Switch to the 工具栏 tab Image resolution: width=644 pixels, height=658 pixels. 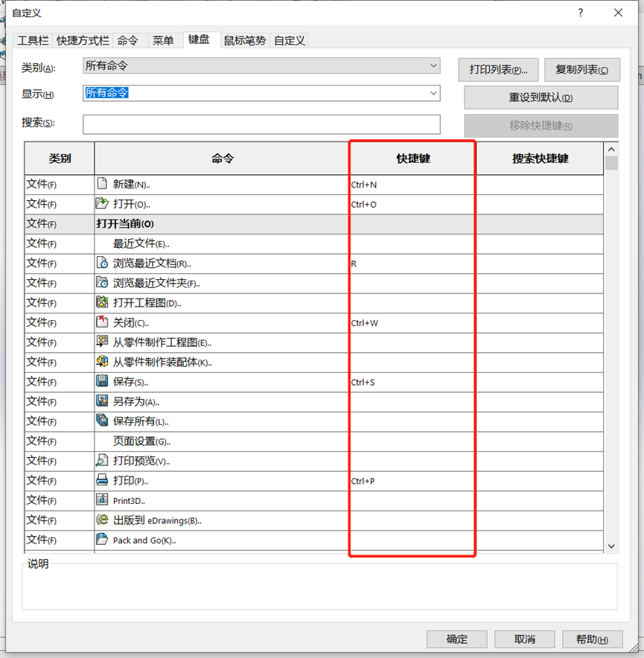pos(32,41)
